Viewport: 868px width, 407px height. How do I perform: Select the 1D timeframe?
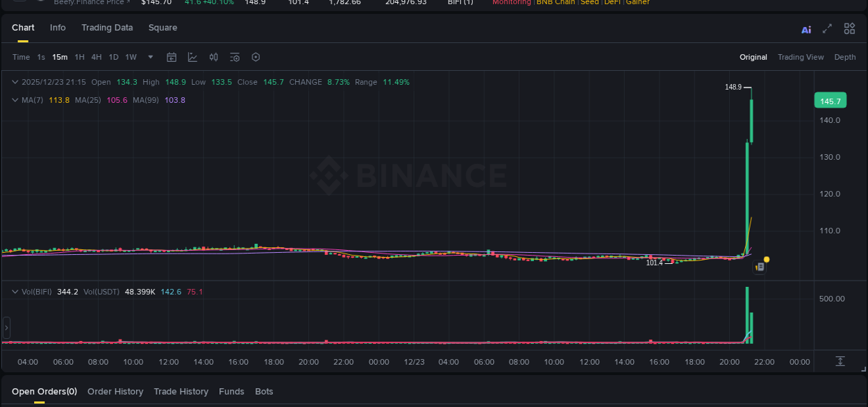coord(113,57)
